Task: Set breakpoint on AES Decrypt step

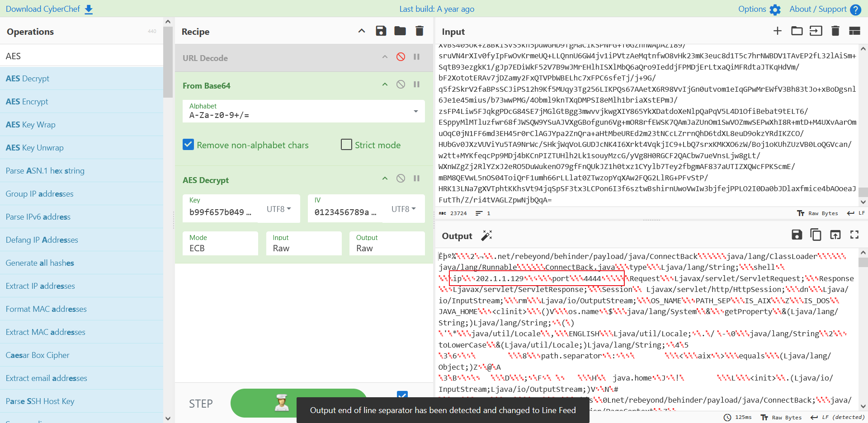Action: [417, 179]
